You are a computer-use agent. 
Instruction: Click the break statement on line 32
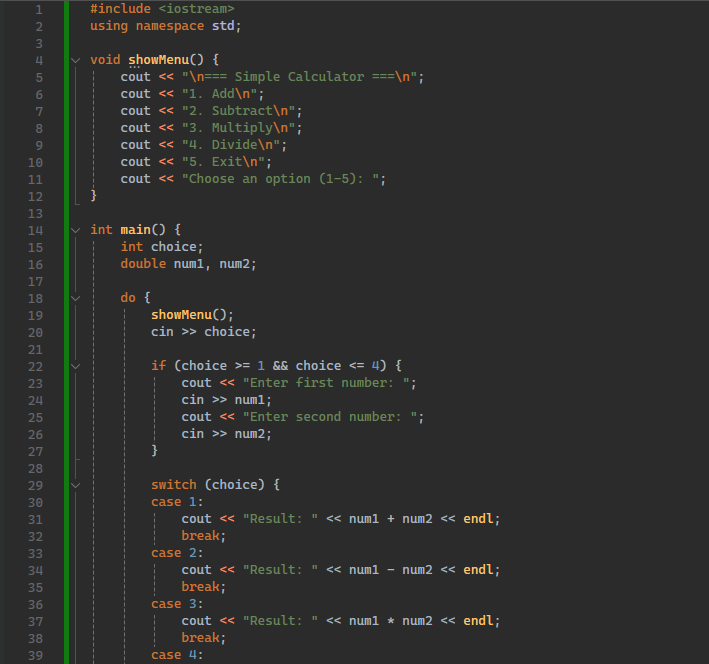(203, 536)
